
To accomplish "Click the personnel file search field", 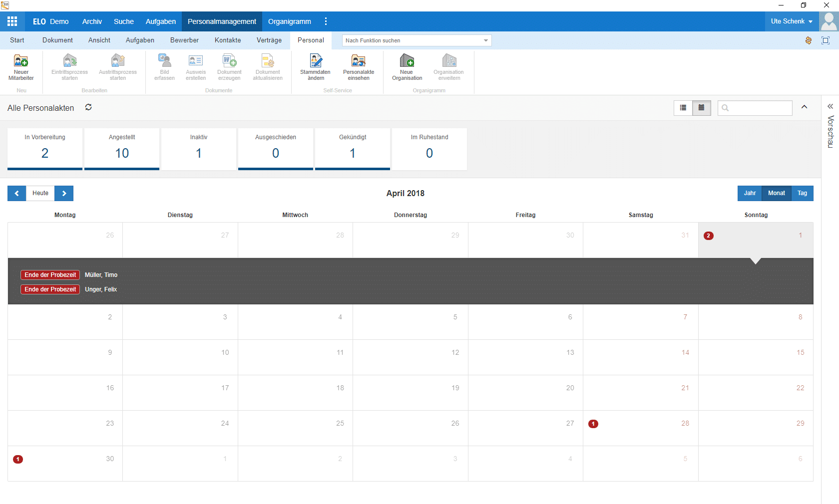I will coord(755,108).
